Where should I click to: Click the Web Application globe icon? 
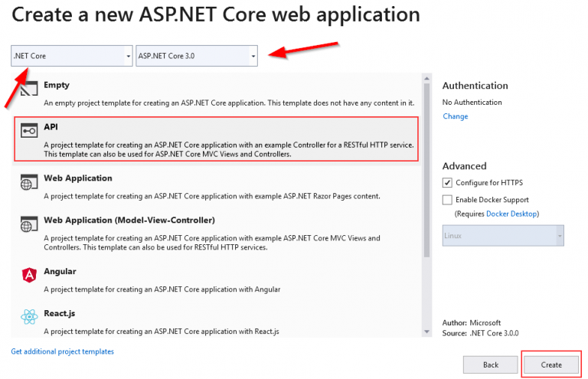coord(29,182)
